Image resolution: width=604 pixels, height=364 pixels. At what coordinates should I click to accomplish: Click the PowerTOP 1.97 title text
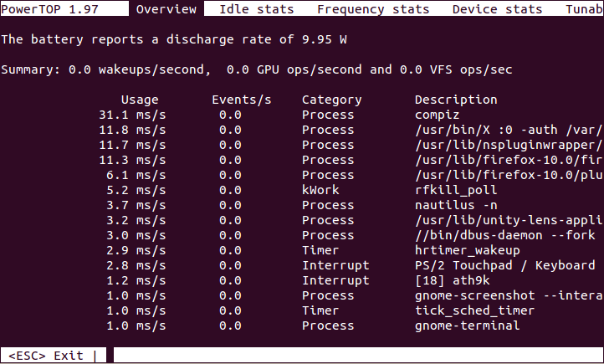[57, 10]
